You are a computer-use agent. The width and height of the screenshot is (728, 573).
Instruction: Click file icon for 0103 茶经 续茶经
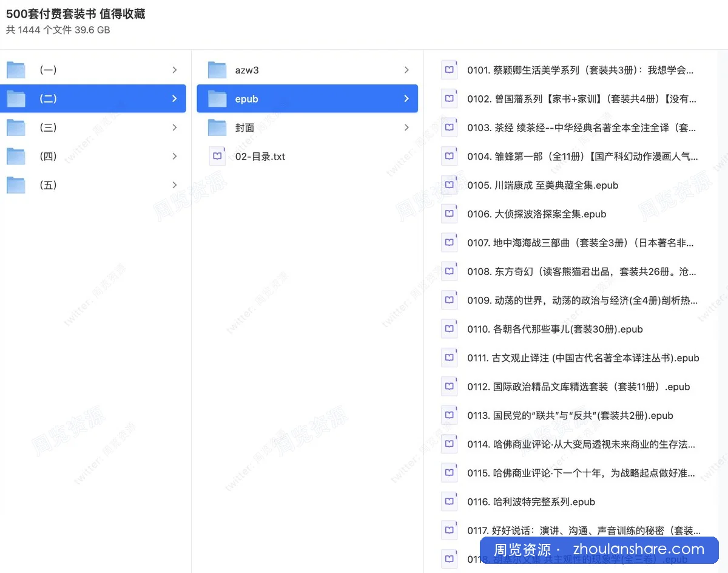(449, 127)
